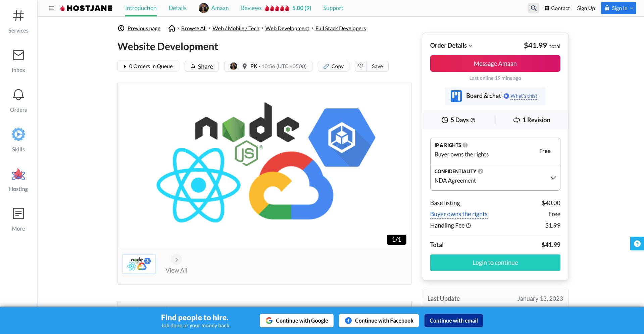Image resolution: width=644 pixels, height=334 pixels.
Task: Open the Support tab
Action: point(333,8)
